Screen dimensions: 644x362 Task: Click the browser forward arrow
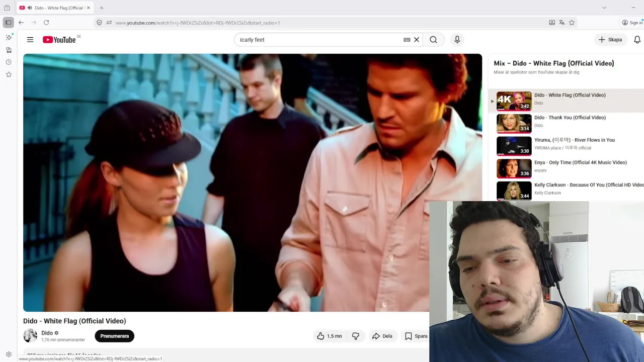[x=34, y=23]
